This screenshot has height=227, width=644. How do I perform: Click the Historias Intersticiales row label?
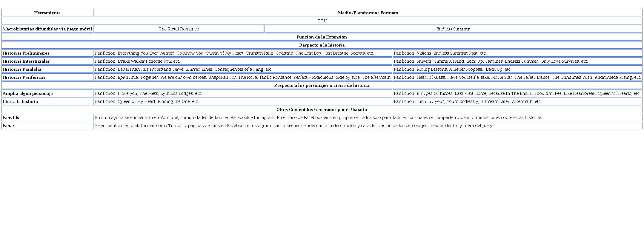tap(26, 61)
